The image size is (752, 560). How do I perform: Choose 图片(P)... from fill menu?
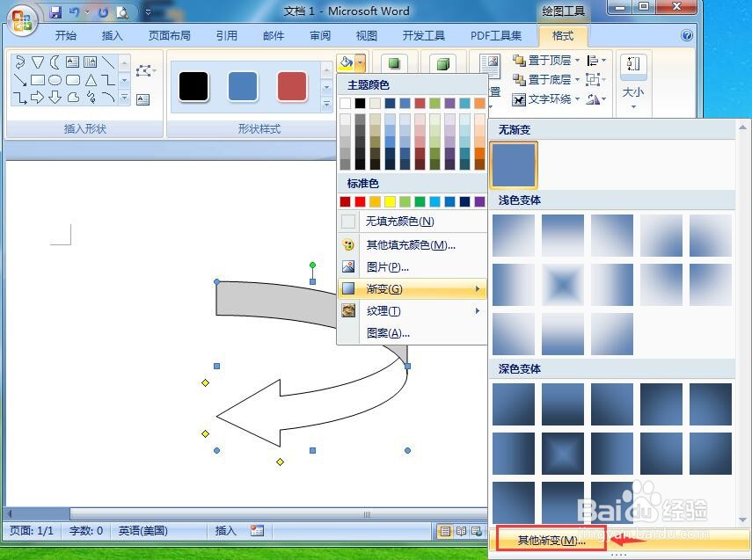(x=412, y=267)
